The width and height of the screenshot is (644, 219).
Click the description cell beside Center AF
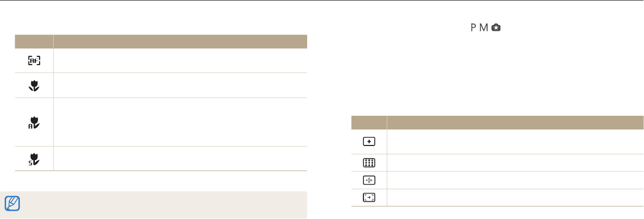tap(514, 142)
